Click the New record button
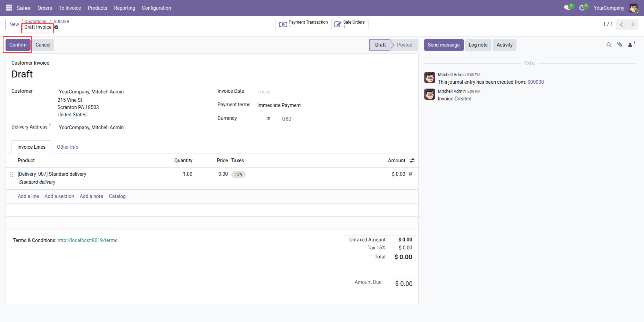Viewport: 644px width, 322px height. (14, 24)
